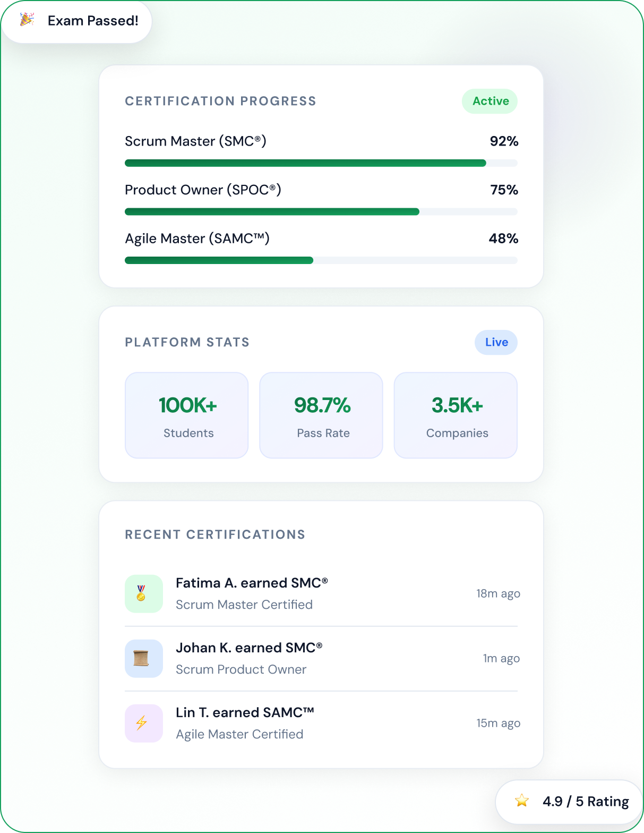Screen dimensions: 644x833
Task: Click the Active status badge
Action: pyautogui.click(x=490, y=101)
